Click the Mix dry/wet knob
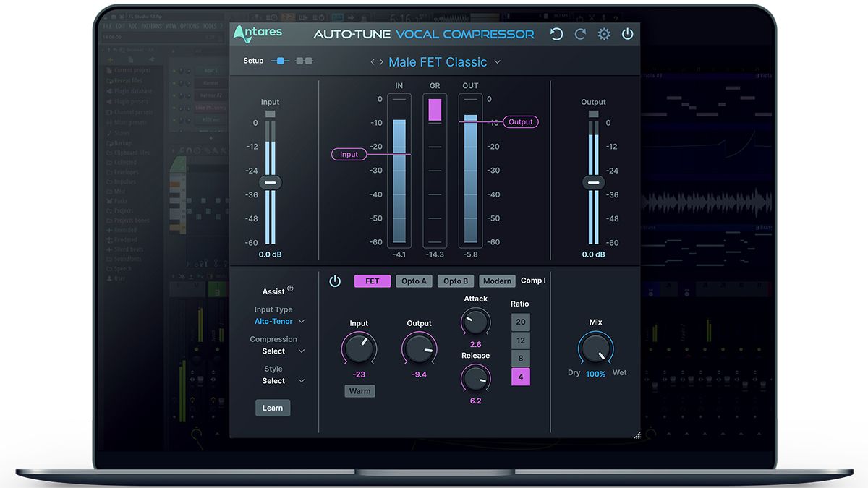This screenshot has height=488, width=868. coord(595,349)
